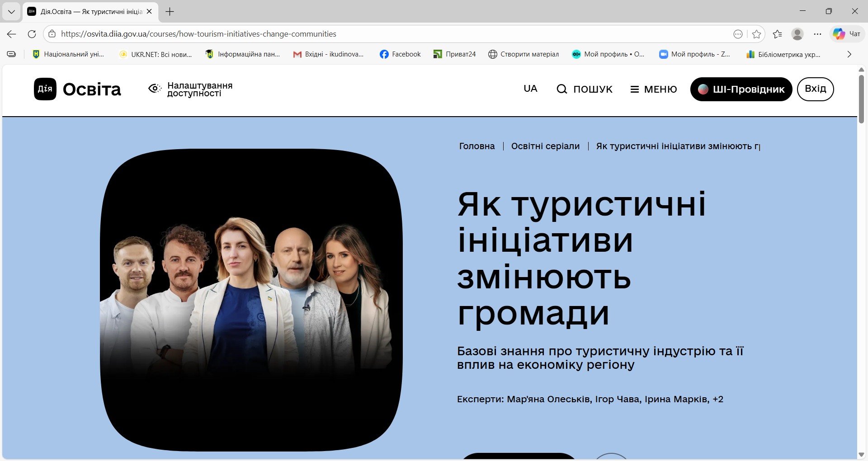Viewport: 868px width, 461px height.
Task: Add this page to favorites star
Action: pos(756,34)
